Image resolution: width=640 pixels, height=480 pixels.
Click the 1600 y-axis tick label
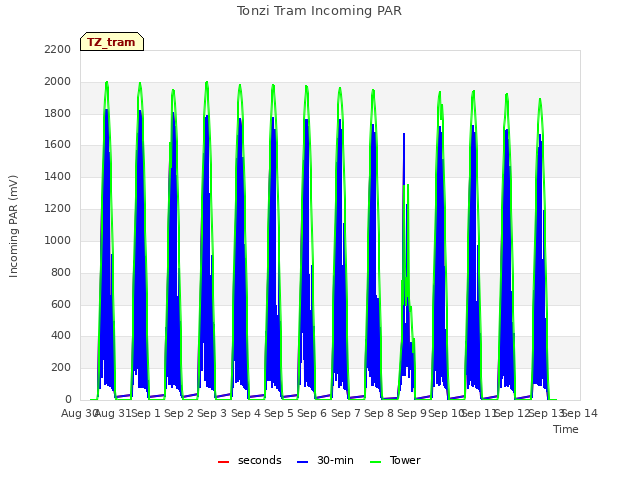point(58,144)
